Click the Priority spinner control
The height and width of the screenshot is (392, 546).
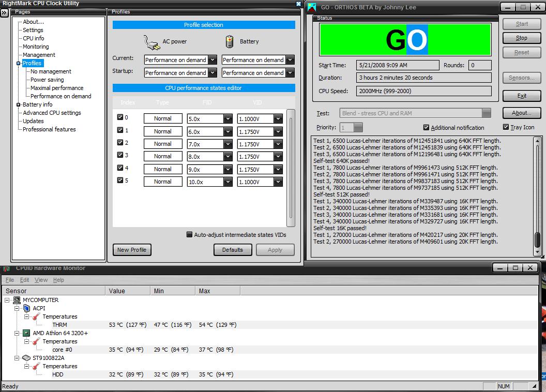[x=358, y=127]
